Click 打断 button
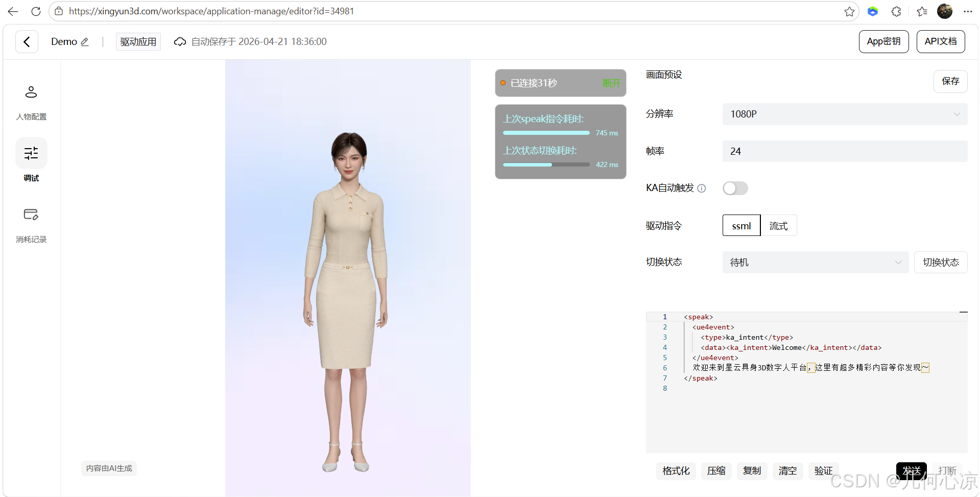This screenshot has height=497, width=980. point(947,471)
